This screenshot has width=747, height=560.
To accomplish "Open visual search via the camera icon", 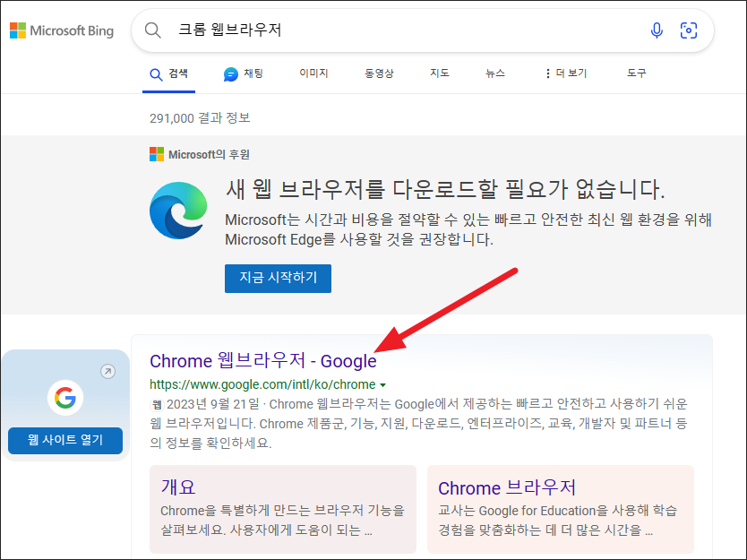I will coord(688,30).
